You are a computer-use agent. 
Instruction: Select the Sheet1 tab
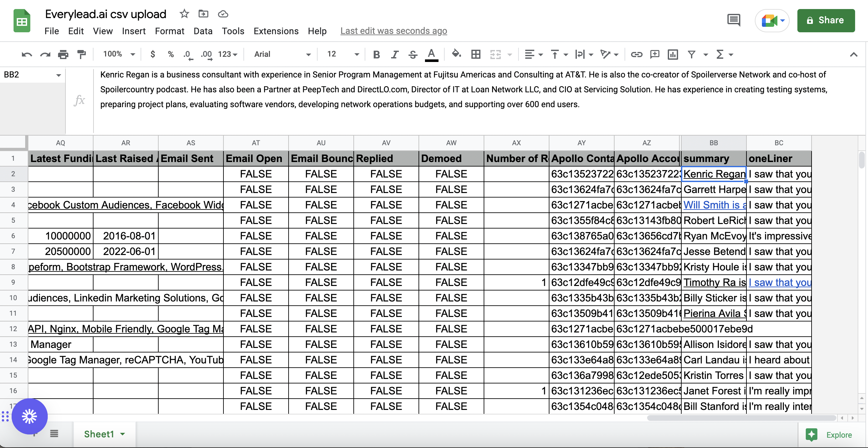(x=104, y=434)
